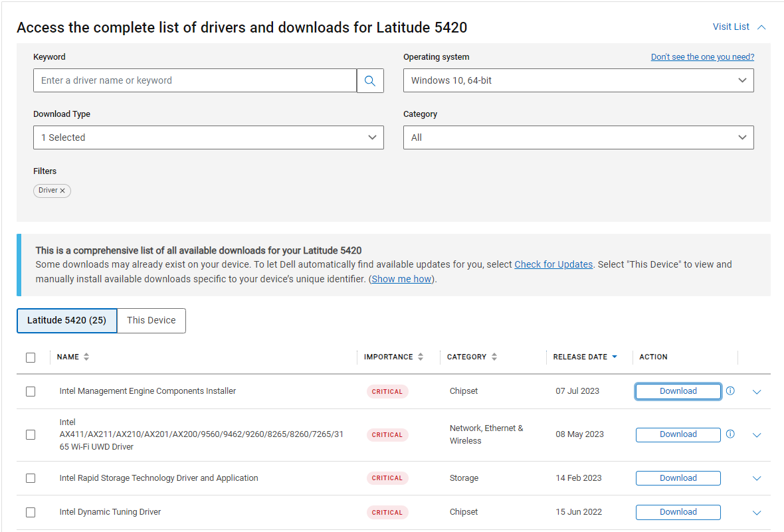Open the Operating system dropdown

(x=579, y=80)
